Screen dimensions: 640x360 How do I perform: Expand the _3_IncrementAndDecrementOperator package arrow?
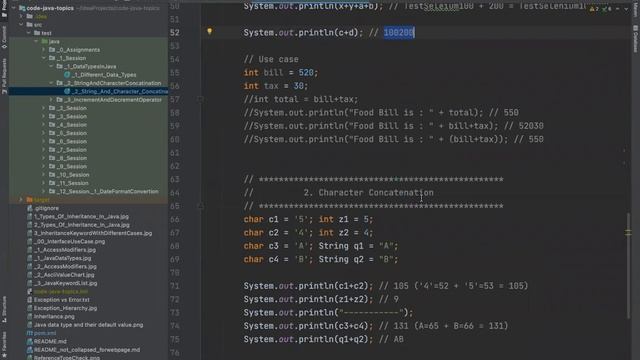tap(51, 100)
